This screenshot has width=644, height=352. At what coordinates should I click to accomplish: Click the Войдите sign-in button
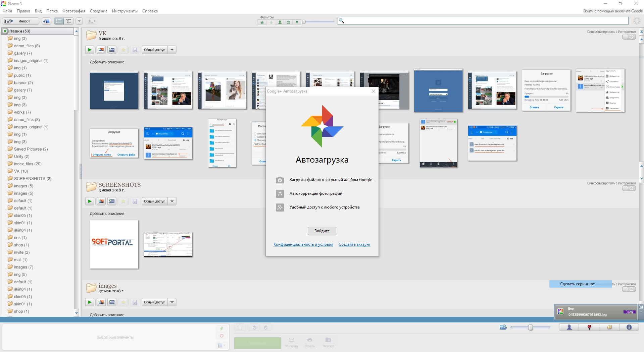(322, 231)
